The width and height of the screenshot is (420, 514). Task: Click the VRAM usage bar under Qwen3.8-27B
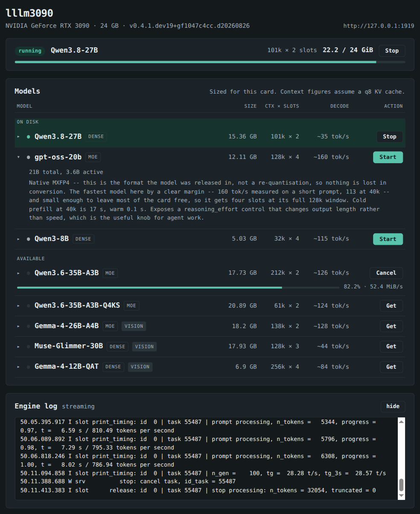point(210,62)
